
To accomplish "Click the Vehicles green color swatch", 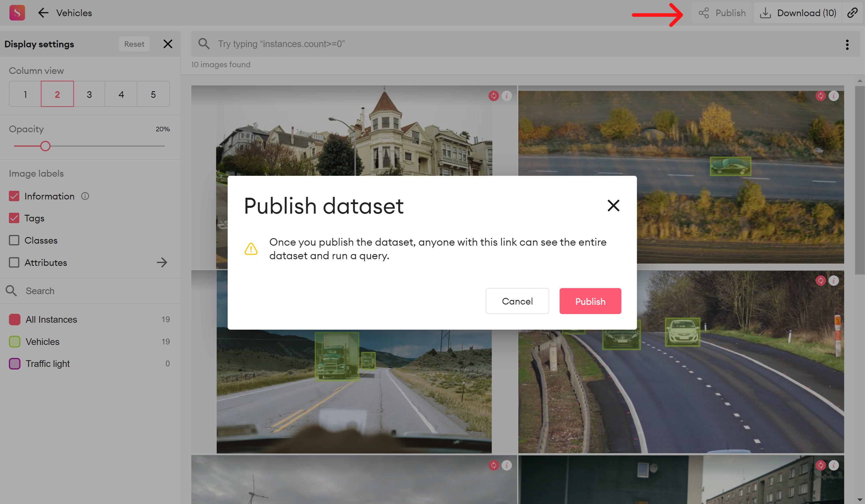I will click(x=14, y=341).
